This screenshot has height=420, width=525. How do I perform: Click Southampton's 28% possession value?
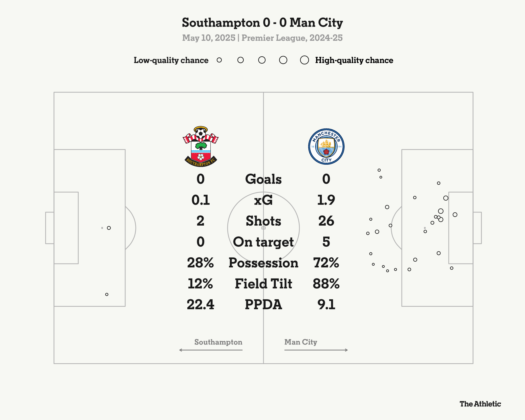pyautogui.click(x=200, y=263)
